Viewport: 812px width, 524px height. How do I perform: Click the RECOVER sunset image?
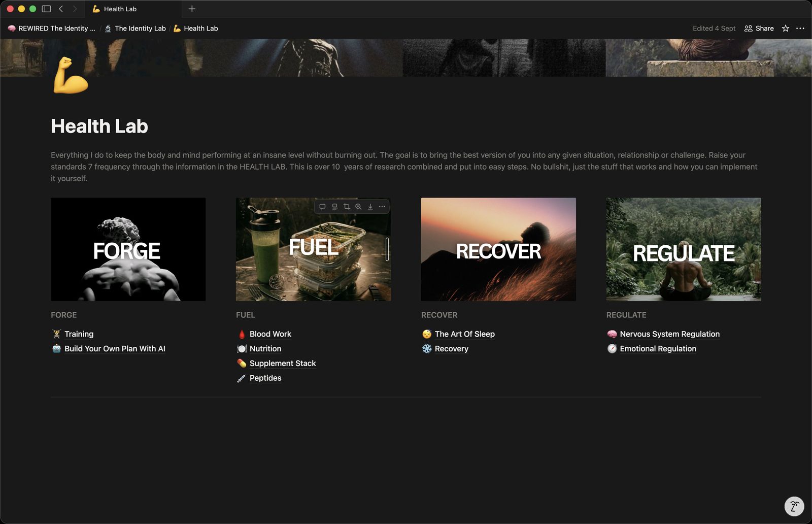(x=498, y=249)
